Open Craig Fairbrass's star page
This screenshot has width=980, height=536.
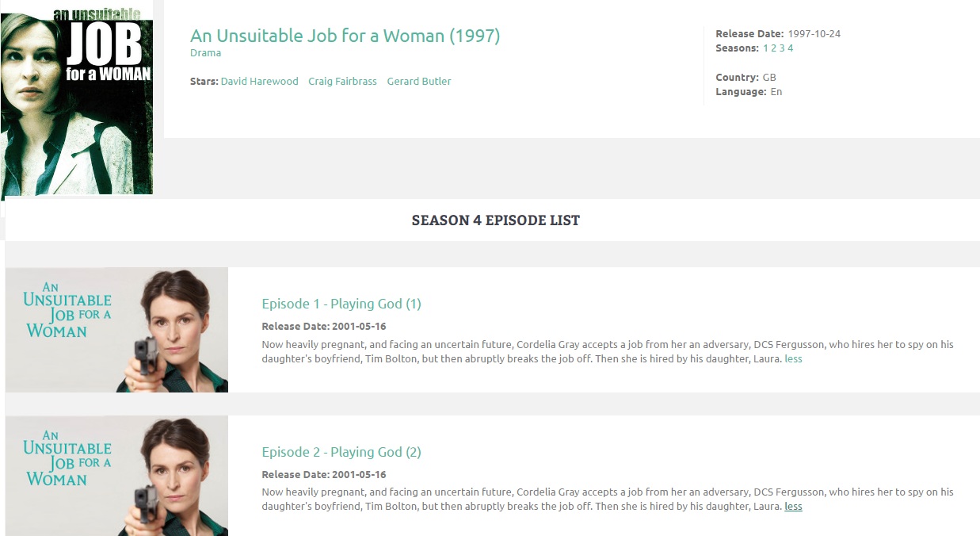(342, 82)
